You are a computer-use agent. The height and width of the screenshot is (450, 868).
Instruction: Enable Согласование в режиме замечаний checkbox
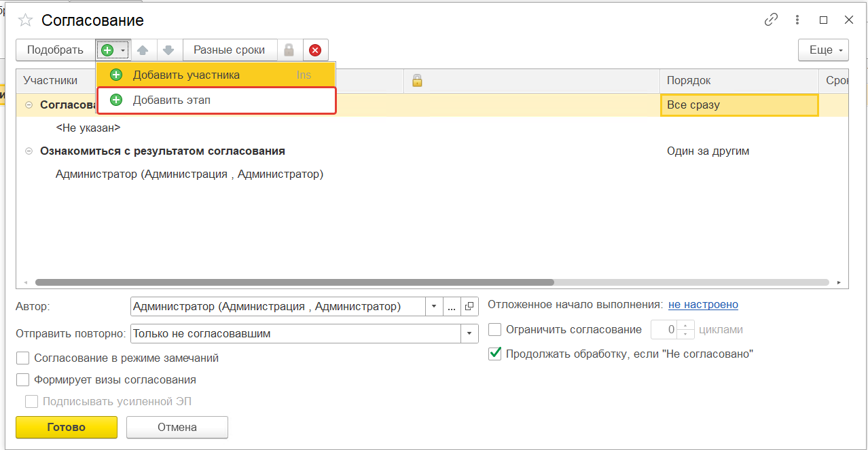tap(23, 358)
